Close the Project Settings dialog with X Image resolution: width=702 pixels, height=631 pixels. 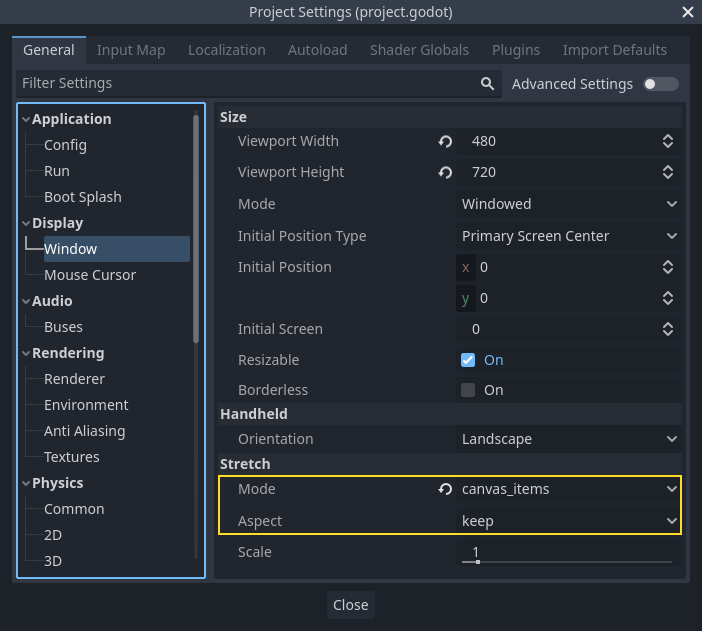coord(687,12)
